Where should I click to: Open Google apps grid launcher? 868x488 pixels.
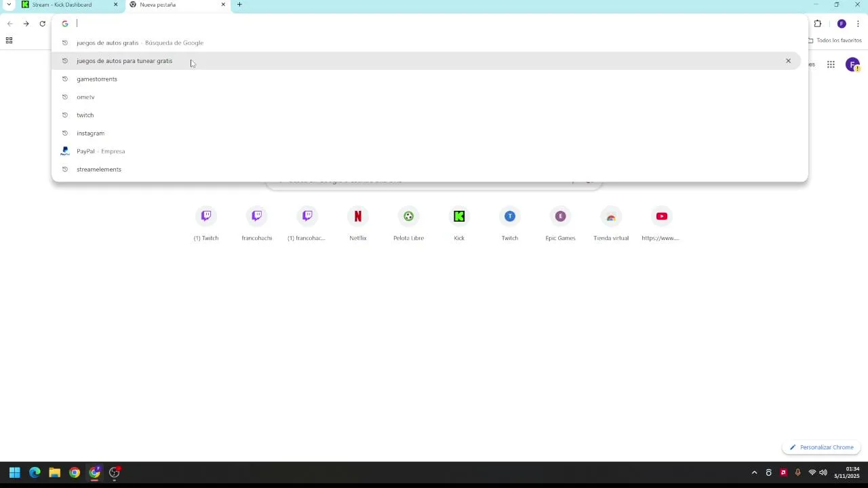click(831, 65)
